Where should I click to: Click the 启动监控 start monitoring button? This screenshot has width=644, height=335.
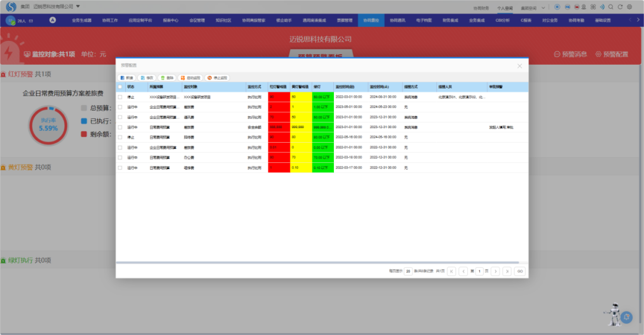tap(191, 78)
